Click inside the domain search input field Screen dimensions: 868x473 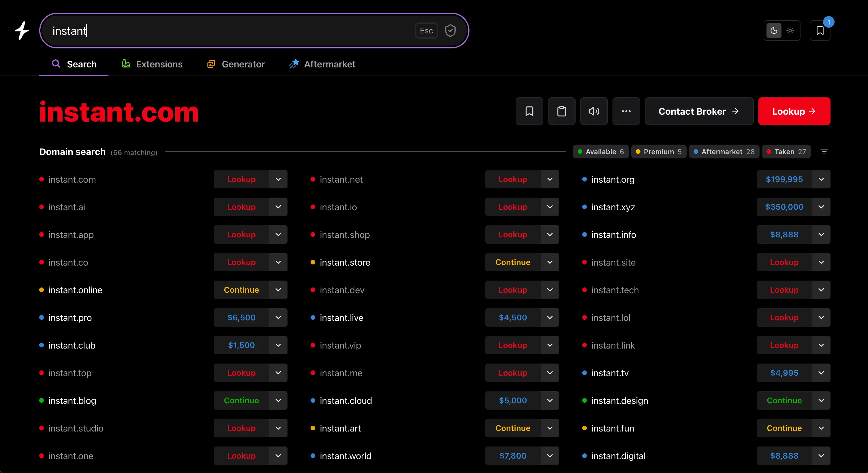236,30
